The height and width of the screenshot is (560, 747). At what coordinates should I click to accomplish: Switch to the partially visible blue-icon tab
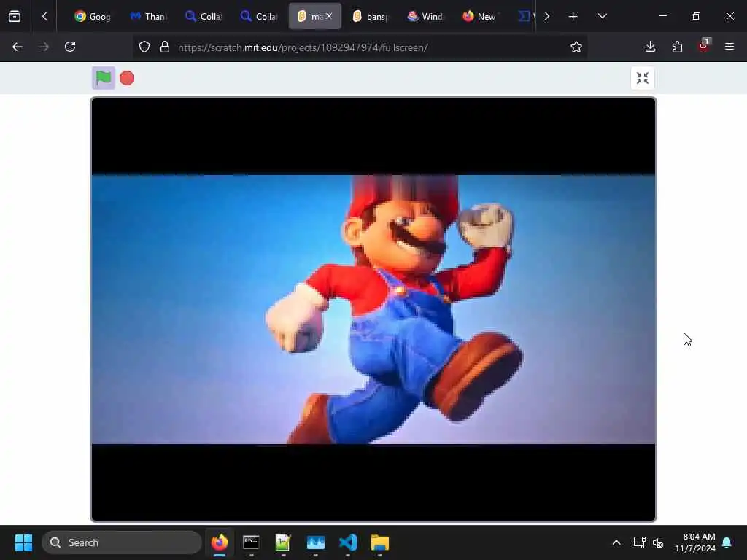point(525,16)
